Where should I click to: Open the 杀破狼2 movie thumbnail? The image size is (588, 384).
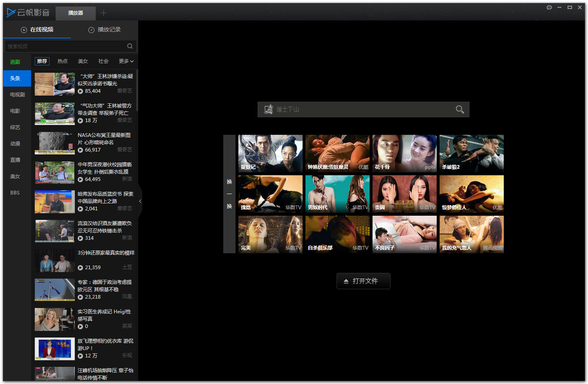tap(472, 154)
